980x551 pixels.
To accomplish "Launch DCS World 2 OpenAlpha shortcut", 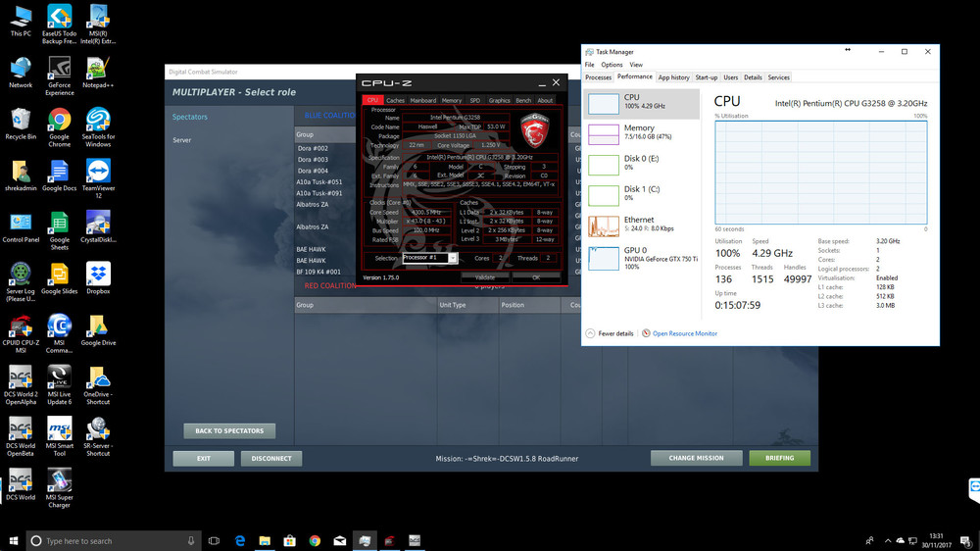I will pos(21,385).
